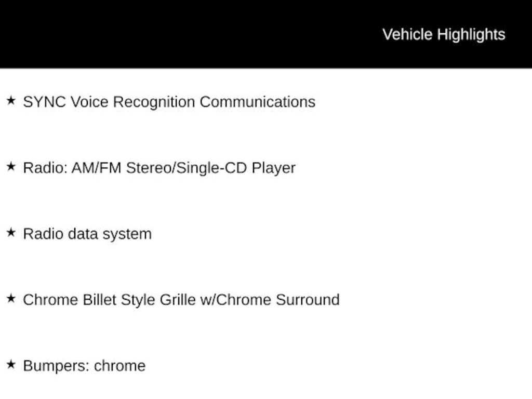Select the star bullet beside Radio data system

[x=11, y=233]
